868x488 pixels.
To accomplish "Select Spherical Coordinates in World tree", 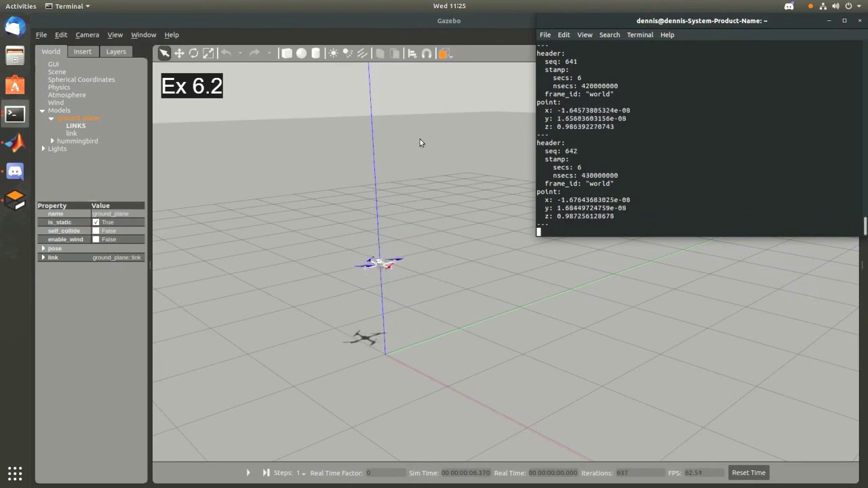I will [81, 79].
